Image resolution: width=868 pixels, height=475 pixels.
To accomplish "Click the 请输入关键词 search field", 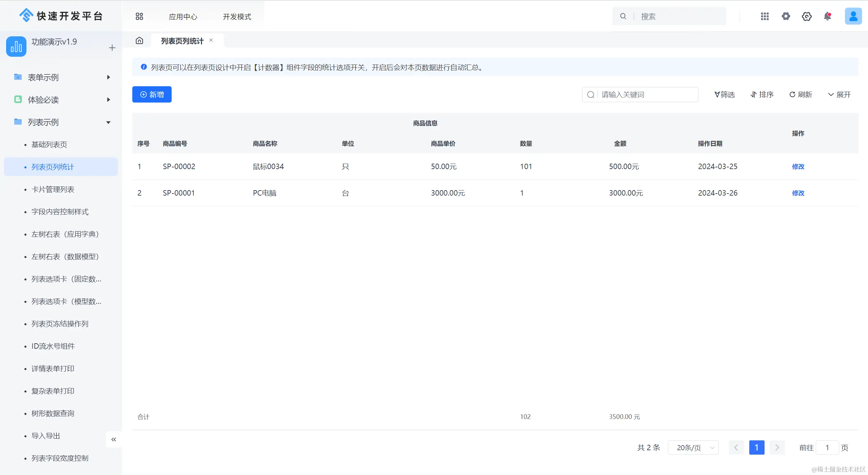I will tap(646, 95).
